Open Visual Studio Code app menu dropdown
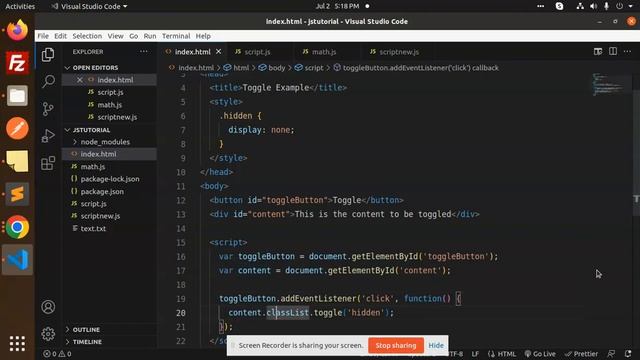Image resolution: width=640 pixels, height=360 pixels. click(89, 7)
